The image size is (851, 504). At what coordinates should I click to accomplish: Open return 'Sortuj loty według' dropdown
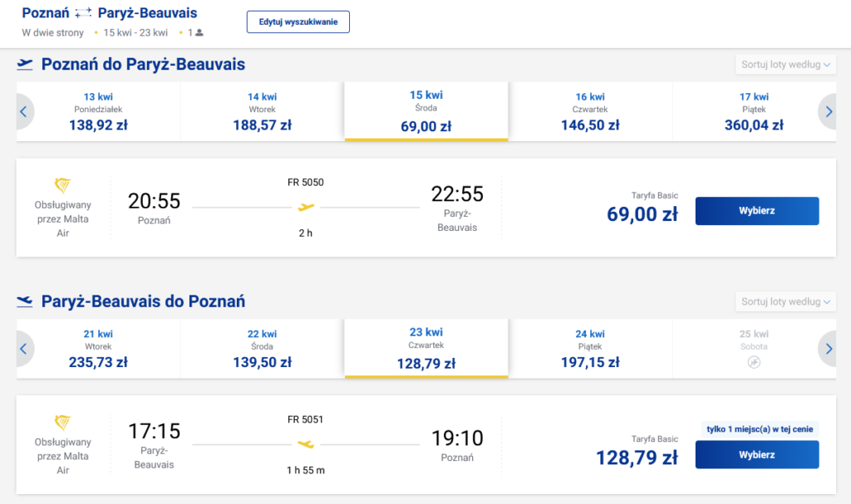(785, 301)
